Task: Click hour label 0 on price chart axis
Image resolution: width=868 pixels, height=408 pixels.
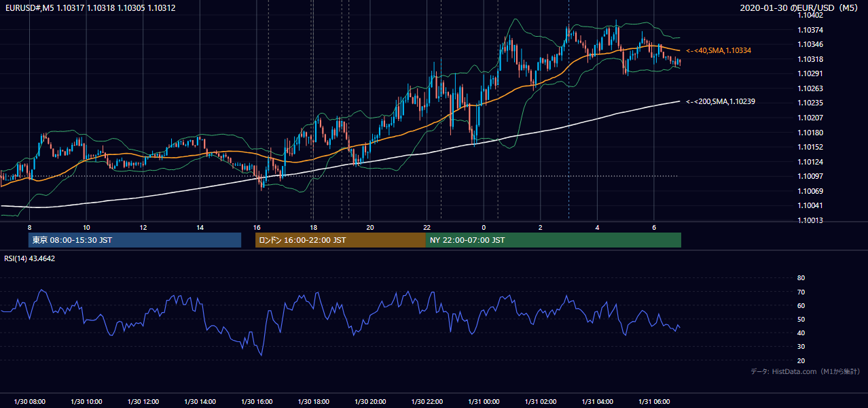Action: coord(484,227)
